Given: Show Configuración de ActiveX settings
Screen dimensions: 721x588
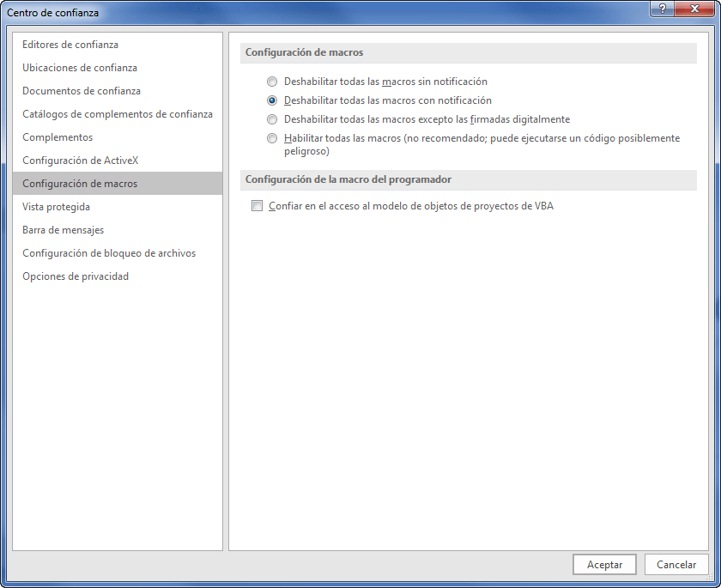Looking at the screenshot, I should coord(80,161).
